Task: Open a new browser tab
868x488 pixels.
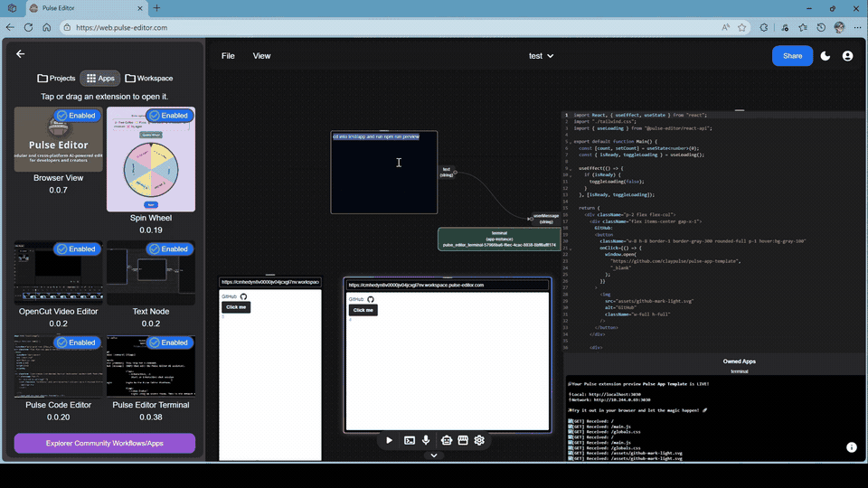Action: (156, 8)
